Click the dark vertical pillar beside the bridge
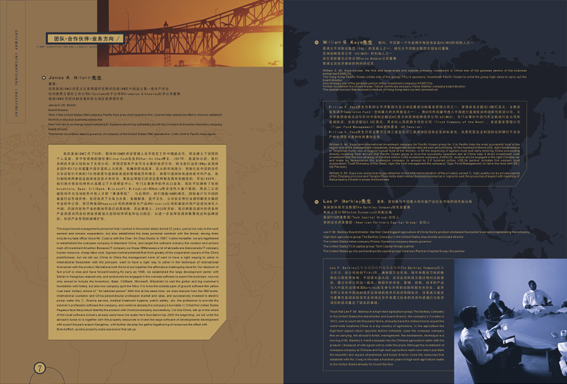567x384 pixels. tap(103, 33)
